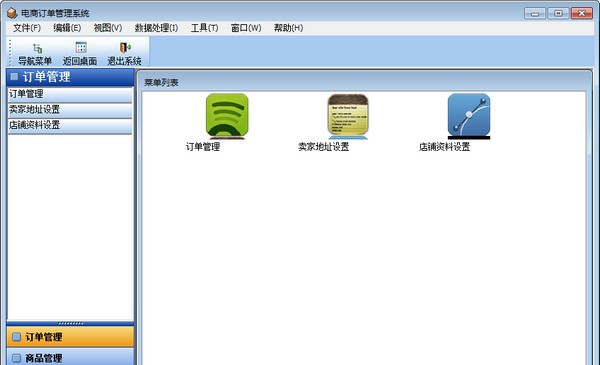Open the 工具(T) menu

[204, 28]
